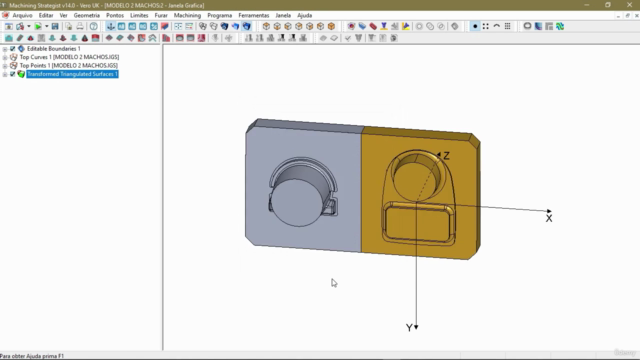Viewport: 640px width, 360px height.
Task: Click the blue cutter tool icon
Action: tap(362, 27)
